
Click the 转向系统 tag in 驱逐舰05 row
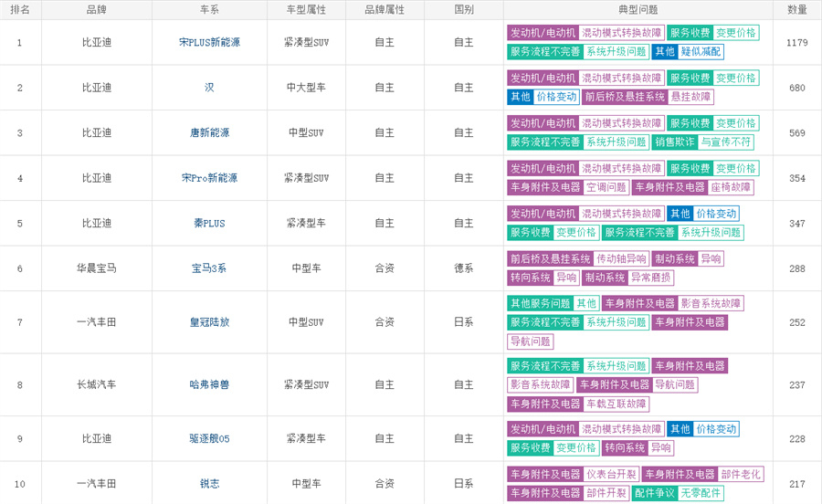click(625, 447)
